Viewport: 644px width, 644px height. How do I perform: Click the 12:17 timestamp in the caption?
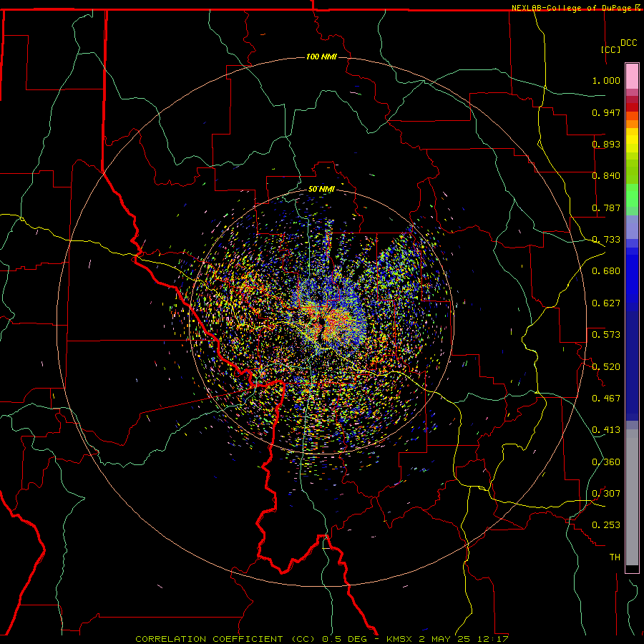tap(493, 639)
